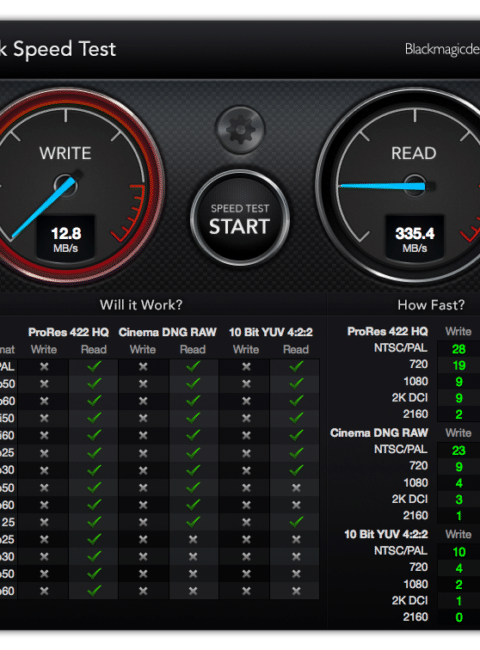
Task: Select the 335.4 MB/s read readout
Action: tap(415, 239)
